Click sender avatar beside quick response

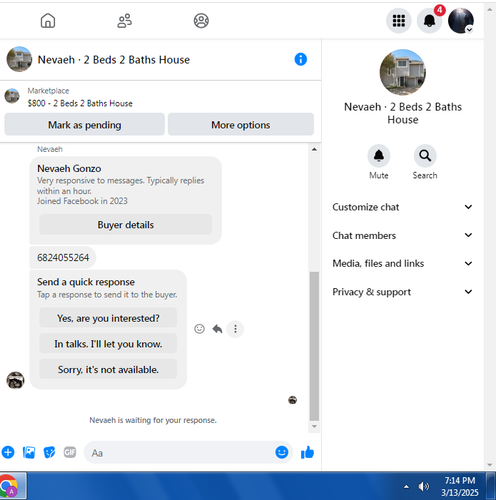(15, 380)
